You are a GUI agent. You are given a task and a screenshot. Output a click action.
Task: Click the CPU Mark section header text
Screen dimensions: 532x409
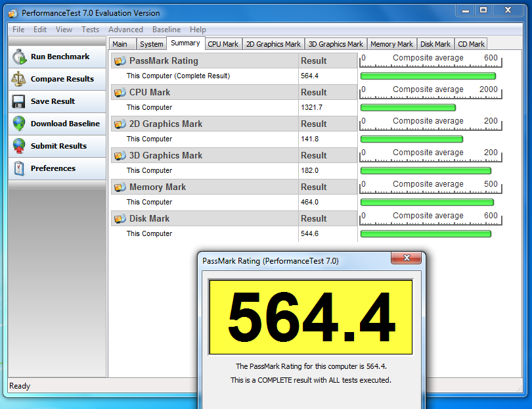click(150, 93)
